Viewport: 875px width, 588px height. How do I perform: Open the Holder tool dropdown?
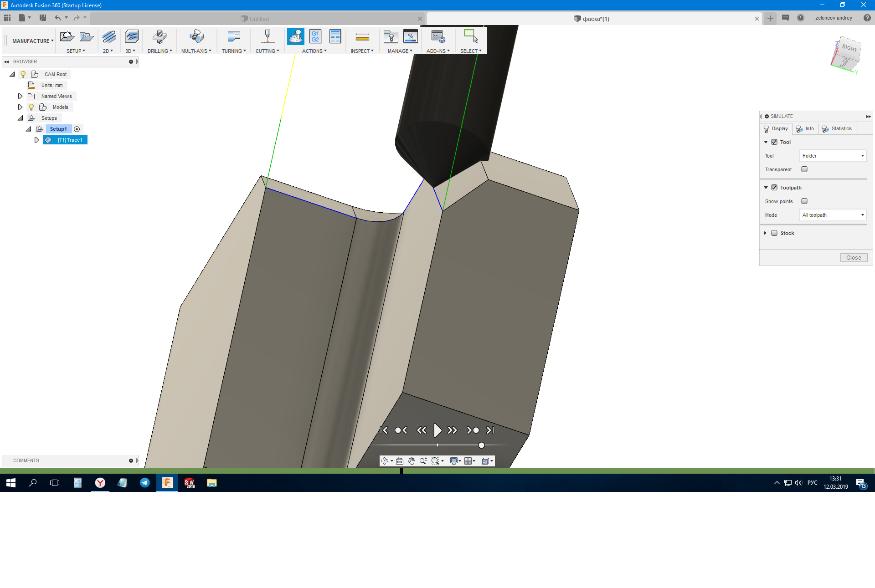[833, 156]
